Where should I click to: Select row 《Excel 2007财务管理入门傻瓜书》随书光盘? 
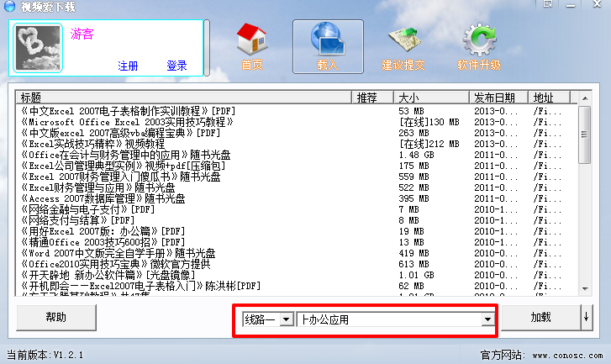point(296,177)
